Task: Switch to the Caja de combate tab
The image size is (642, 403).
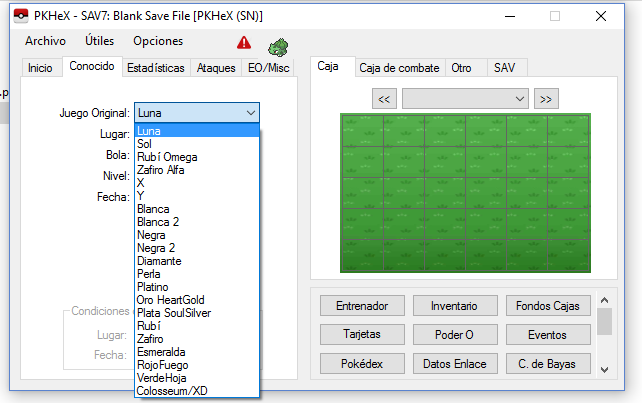Action: pos(399,68)
